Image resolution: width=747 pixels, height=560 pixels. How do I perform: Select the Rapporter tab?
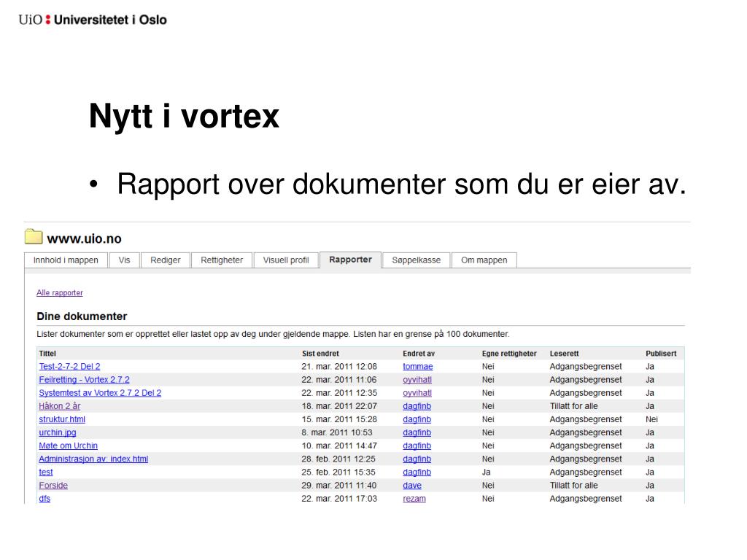pyautogui.click(x=351, y=260)
